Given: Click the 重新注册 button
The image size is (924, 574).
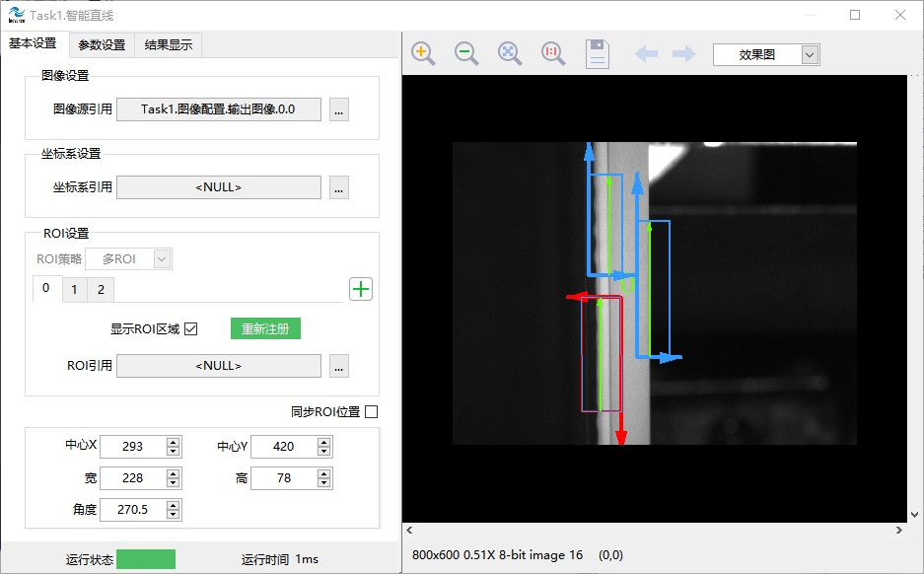Looking at the screenshot, I should click(265, 329).
